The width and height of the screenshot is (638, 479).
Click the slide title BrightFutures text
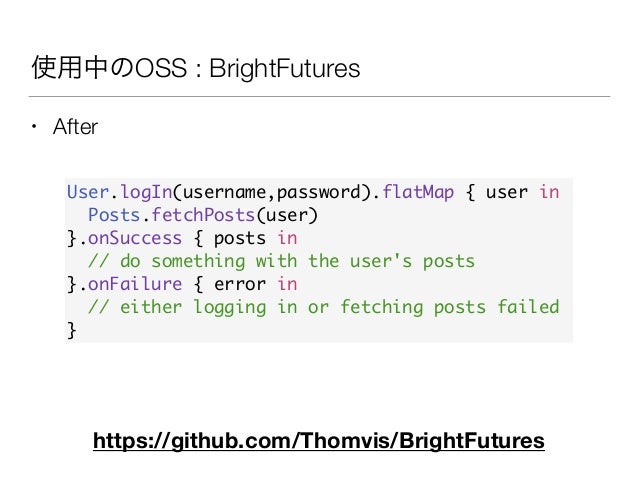point(284,68)
